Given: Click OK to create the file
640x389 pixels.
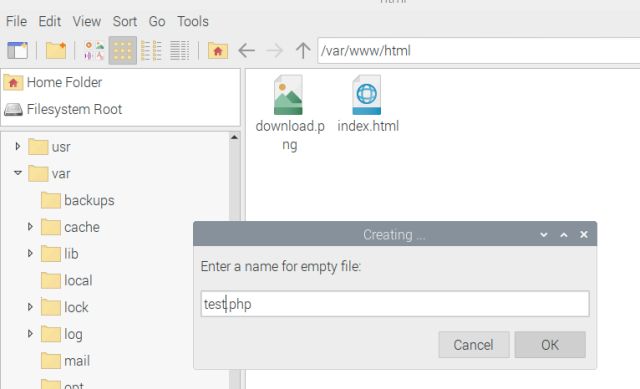Looking at the screenshot, I should pyautogui.click(x=550, y=345).
